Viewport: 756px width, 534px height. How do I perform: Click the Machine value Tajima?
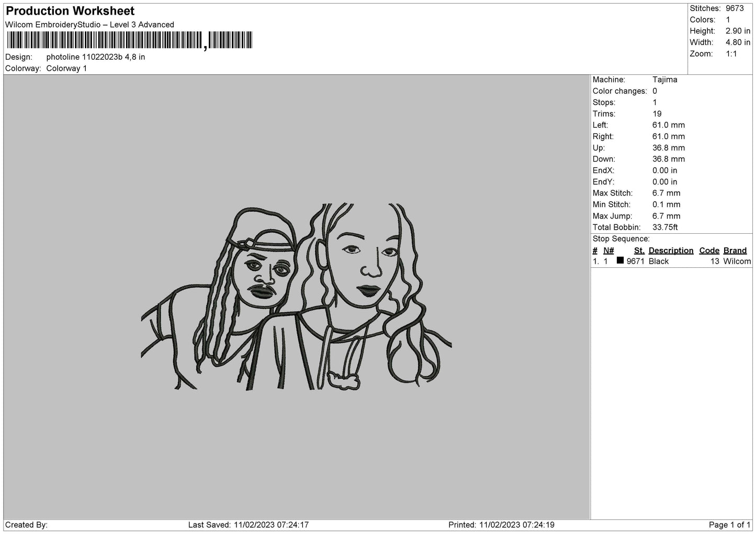[x=665, y=79]
